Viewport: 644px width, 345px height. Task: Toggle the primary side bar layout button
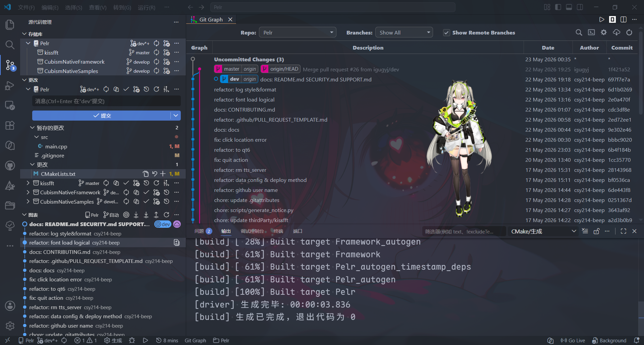[558, 7]
